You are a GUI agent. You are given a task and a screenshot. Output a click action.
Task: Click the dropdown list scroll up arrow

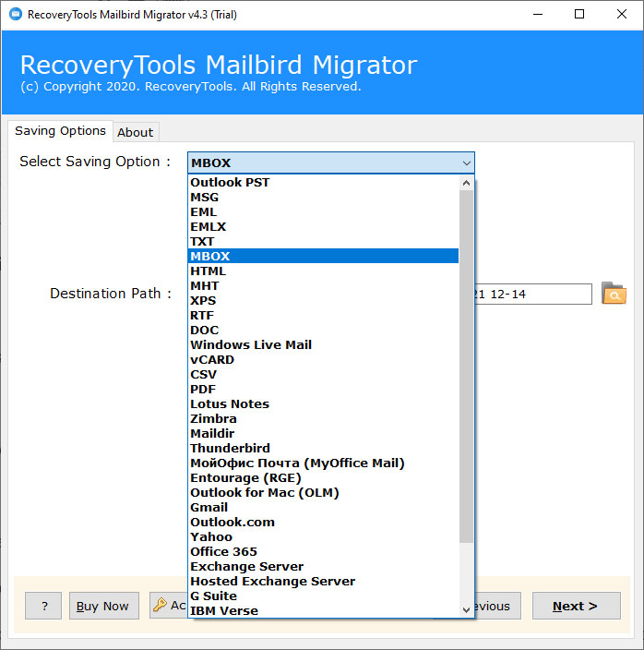(466, 183)
